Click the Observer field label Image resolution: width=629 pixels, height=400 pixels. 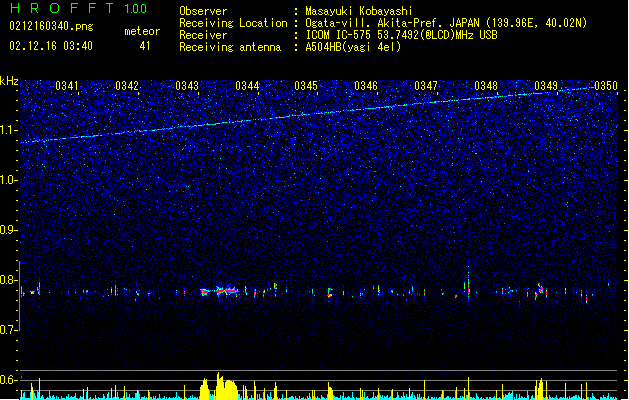point(203,11)
